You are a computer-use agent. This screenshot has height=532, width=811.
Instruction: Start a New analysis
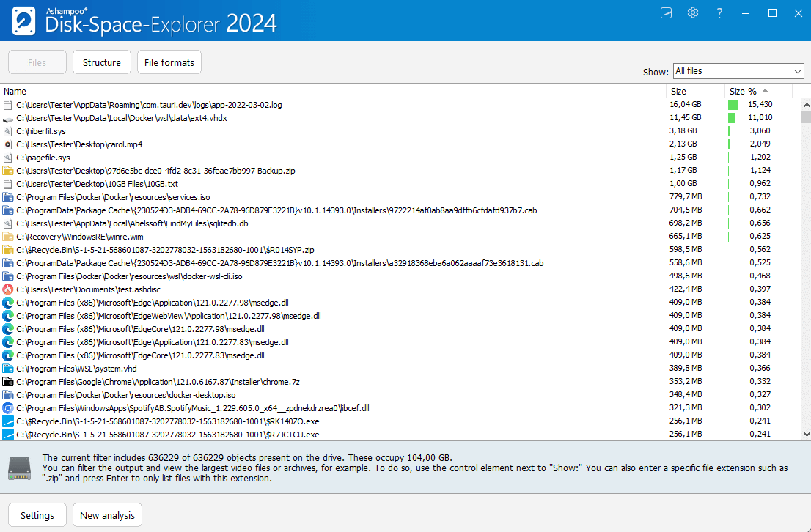[107, 515]
